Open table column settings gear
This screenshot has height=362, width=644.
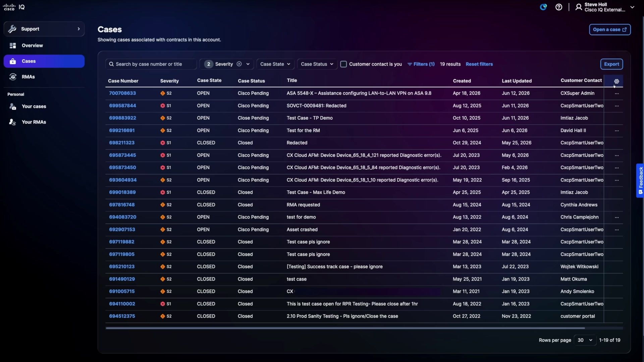(616, 81)
